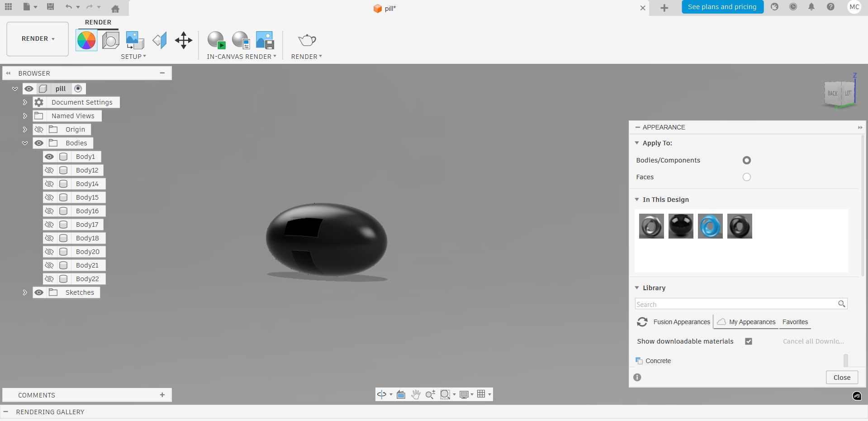Uncheck Show downloadable materials

(749, 341)
